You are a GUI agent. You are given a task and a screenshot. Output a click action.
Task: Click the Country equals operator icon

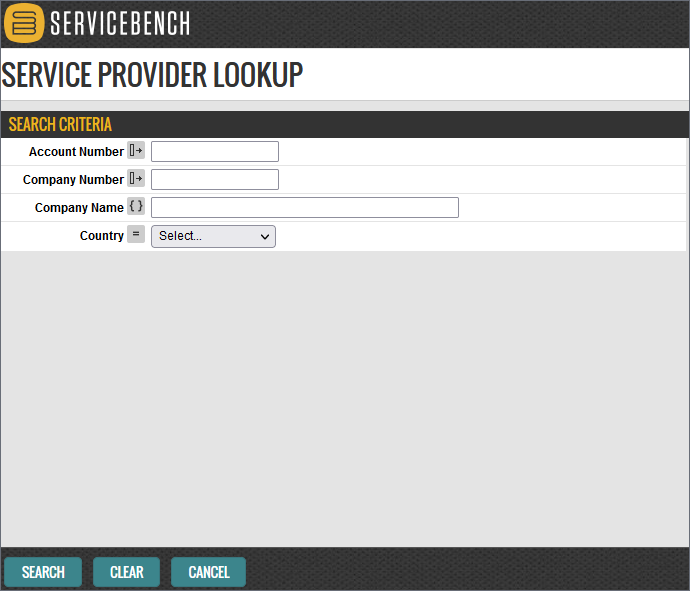tap(136, 234)
